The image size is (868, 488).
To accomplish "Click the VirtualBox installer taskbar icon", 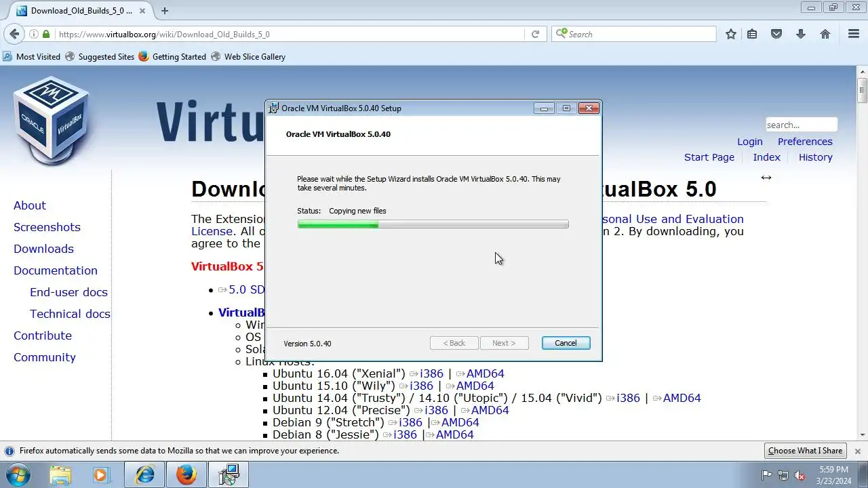I will tap(228, 475).
